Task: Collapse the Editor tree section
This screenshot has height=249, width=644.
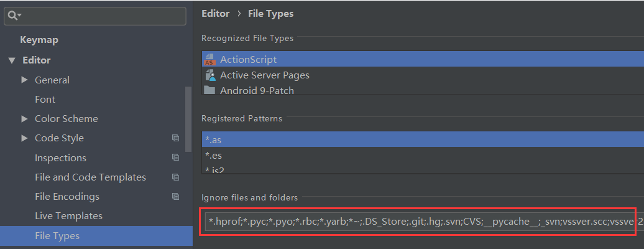Action: point(11,60)
